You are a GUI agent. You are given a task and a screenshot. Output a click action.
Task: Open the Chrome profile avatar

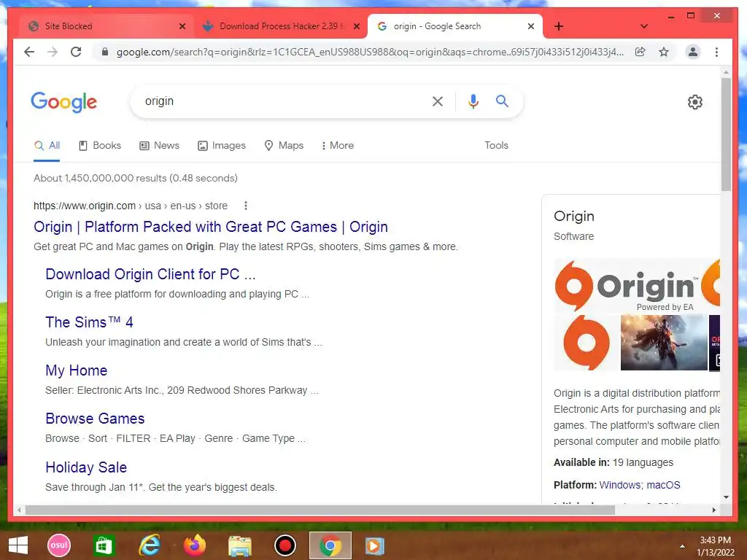point(693,52)
